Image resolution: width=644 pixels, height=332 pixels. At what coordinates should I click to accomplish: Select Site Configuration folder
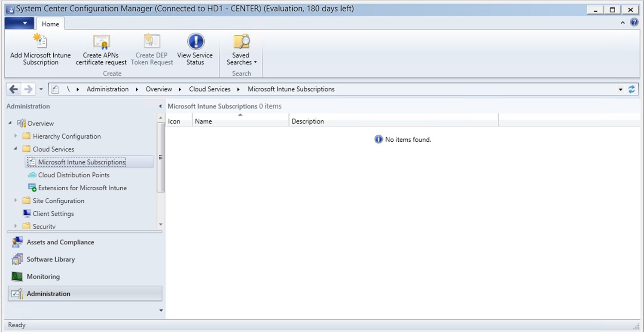tap(58, 201)
